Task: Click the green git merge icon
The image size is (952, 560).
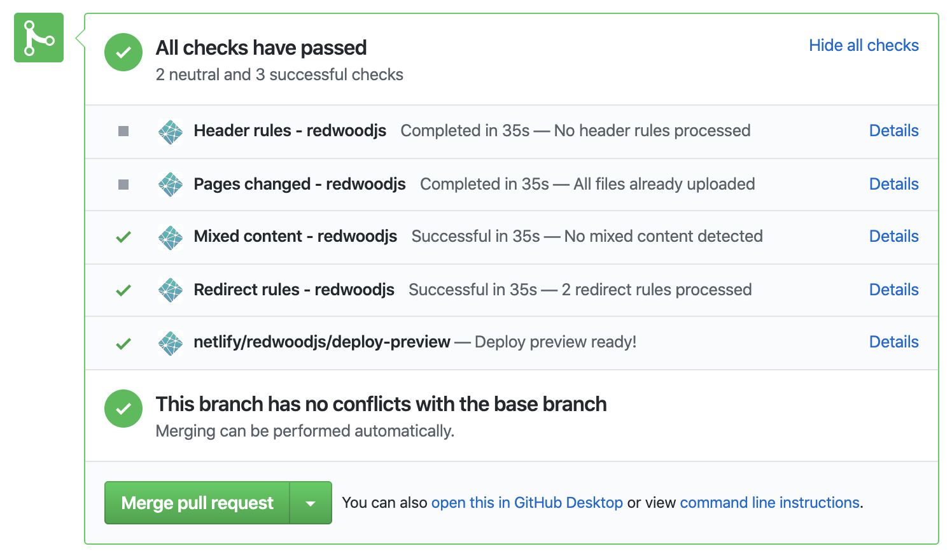Action: [39, 38]
